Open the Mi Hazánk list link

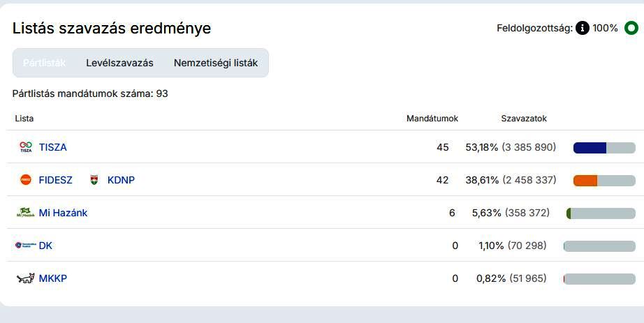click(x=63, y=213)
